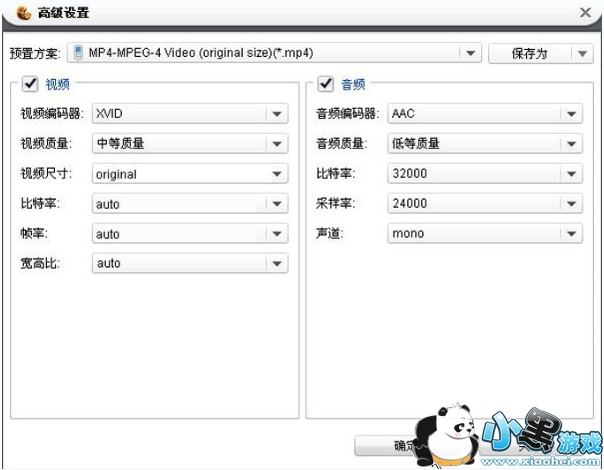This screenshot has height=470, width=604.
Task: Open the audio 比特率 32000 dropdown
Action: point(485,174)
